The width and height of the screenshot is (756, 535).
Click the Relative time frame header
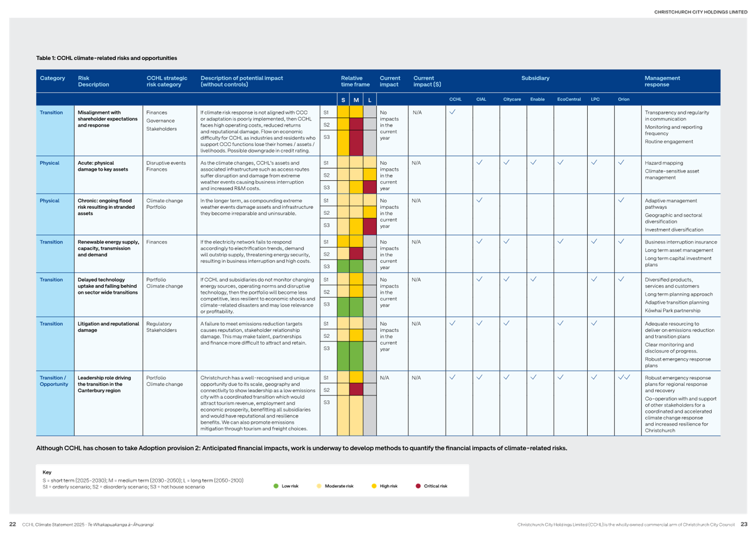coord(355,81)
